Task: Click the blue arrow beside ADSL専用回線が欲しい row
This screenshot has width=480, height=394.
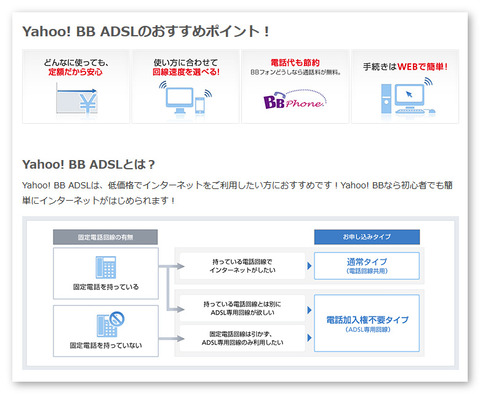Action: pyautogui.click(x=309, y=310)
